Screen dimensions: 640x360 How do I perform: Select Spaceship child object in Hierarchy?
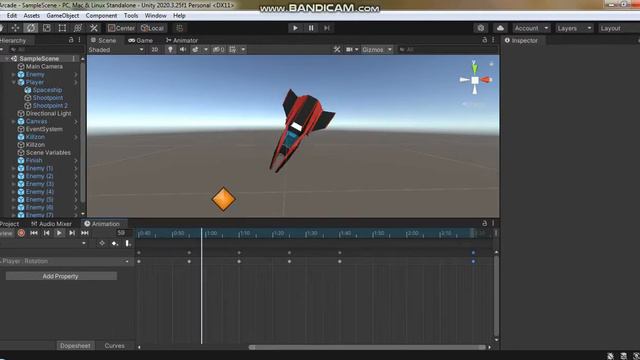47,90
